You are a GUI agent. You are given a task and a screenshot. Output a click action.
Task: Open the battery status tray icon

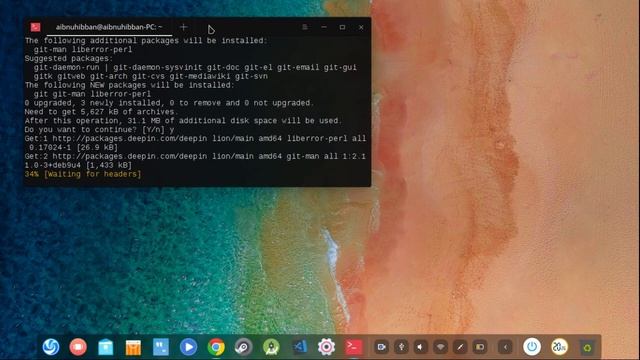(x=480, y=347)
